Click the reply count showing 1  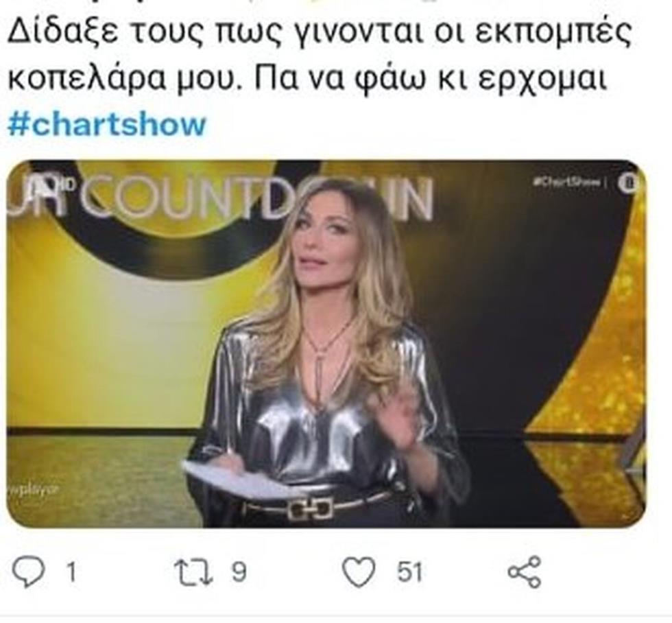pos(71,572)
